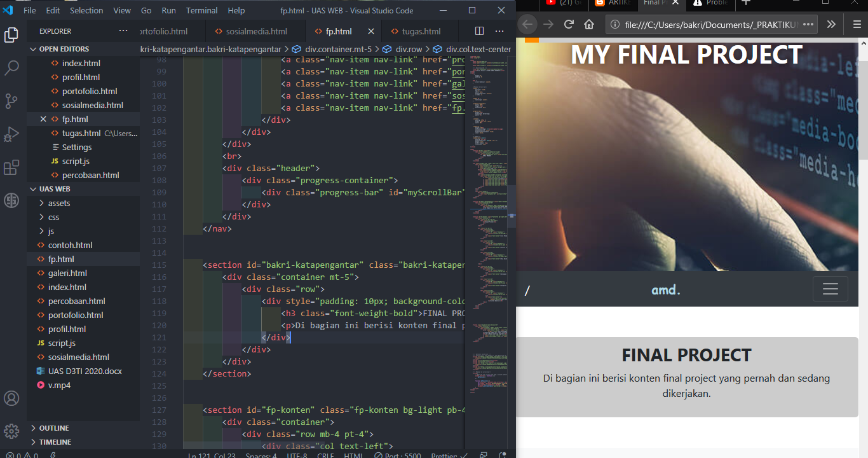Click the Accounts icon in activity bar
The image size is (868, 458).
click(x=11, y=398)
